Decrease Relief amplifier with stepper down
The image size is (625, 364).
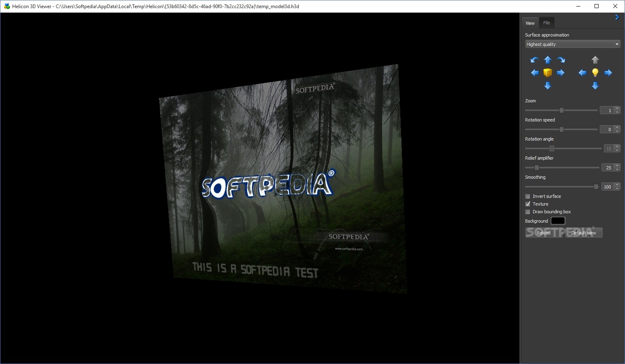coord(617,169)
